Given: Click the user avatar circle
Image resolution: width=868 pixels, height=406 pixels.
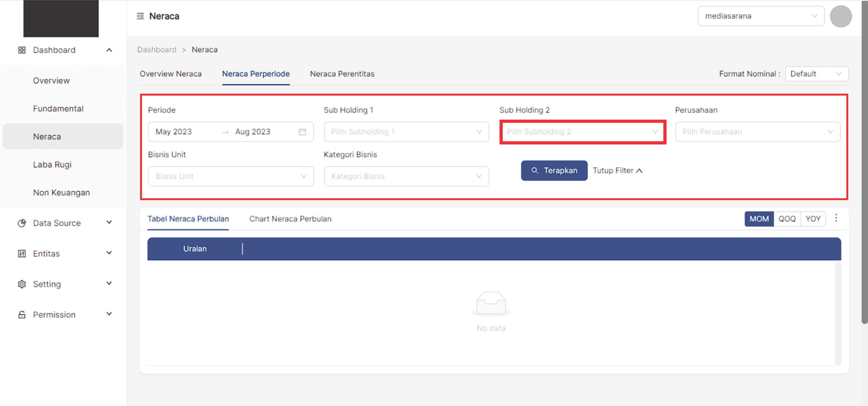Looking at the screenshot, I should pos(840,17).
